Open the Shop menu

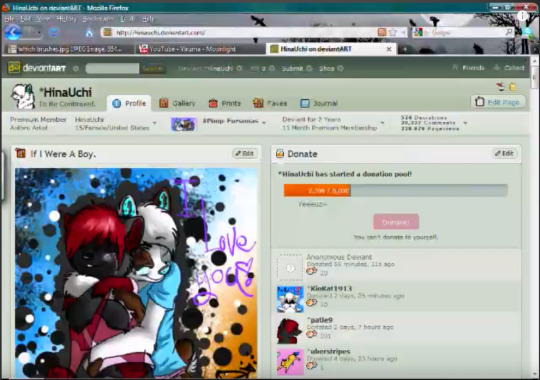click(331, 68)
